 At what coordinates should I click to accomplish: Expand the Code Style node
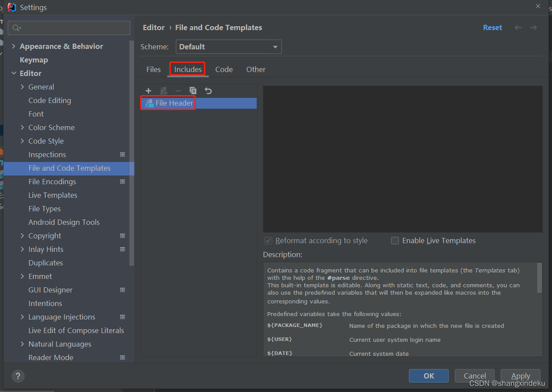[22, 141]
